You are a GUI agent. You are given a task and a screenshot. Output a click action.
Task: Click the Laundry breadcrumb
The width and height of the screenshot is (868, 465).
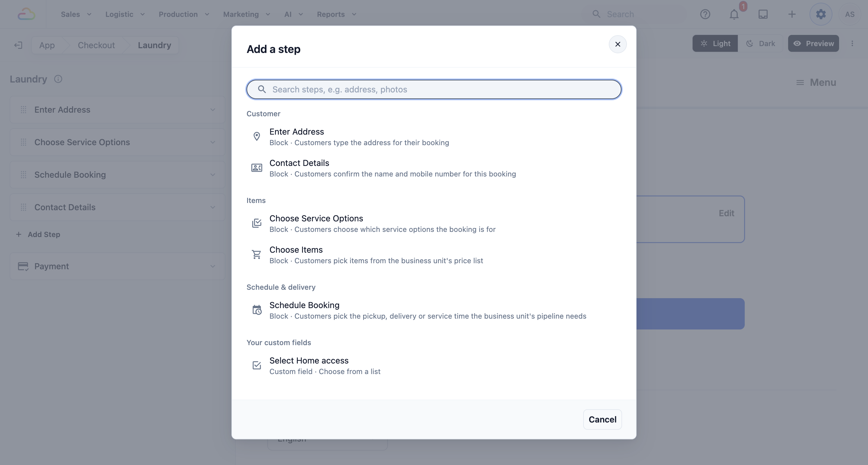click(x=154, y=45)
